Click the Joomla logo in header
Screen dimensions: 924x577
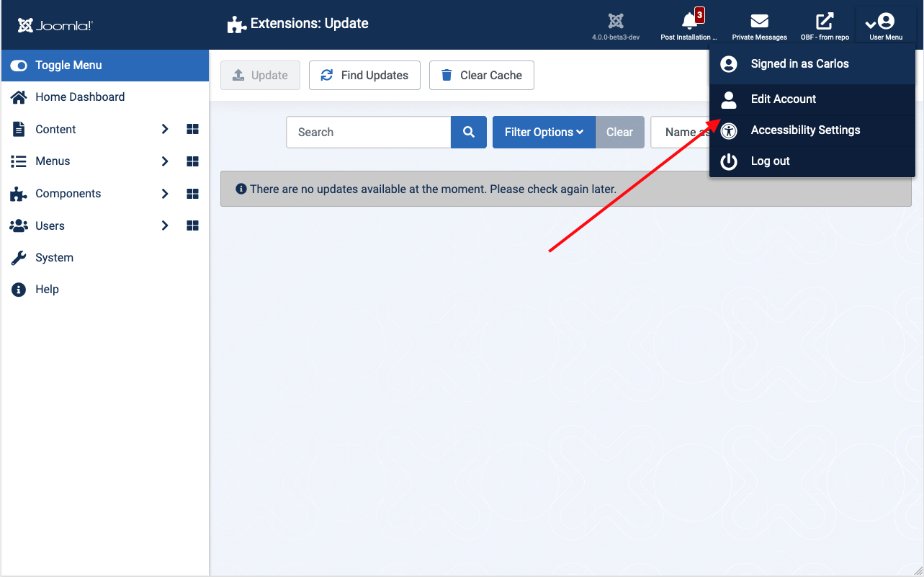pos(55,25)
